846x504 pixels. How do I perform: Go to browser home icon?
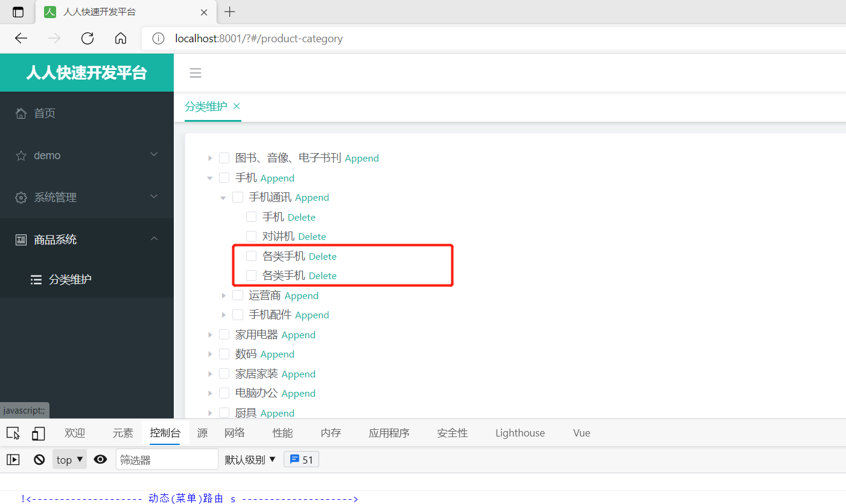click(121, 39)
